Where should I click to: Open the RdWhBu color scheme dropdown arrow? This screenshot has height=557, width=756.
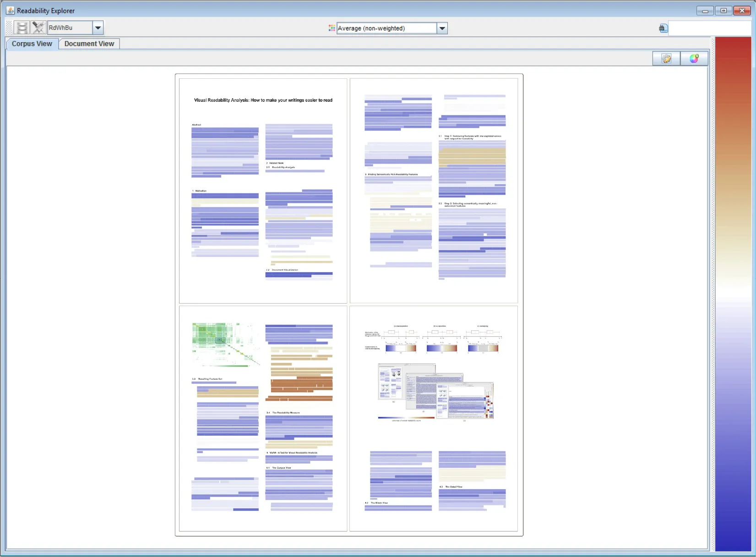(x=98, y=28)
